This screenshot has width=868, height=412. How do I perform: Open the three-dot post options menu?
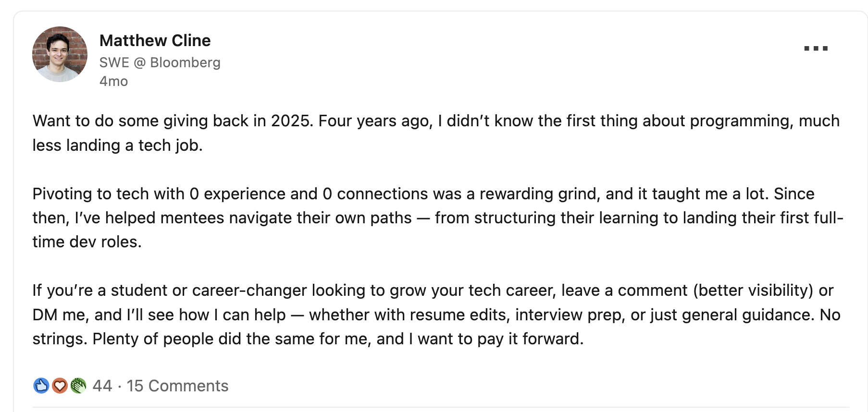click(816, 48)
